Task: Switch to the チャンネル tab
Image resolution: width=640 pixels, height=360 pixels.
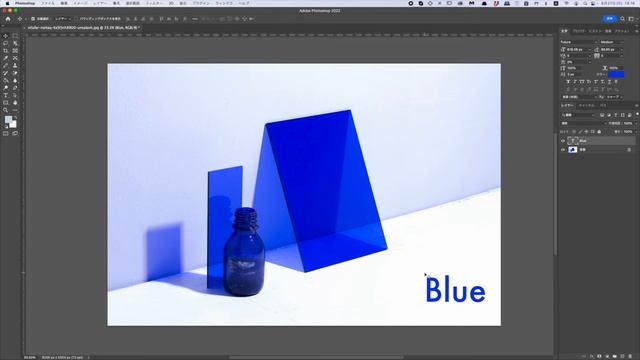Action: 587,106
